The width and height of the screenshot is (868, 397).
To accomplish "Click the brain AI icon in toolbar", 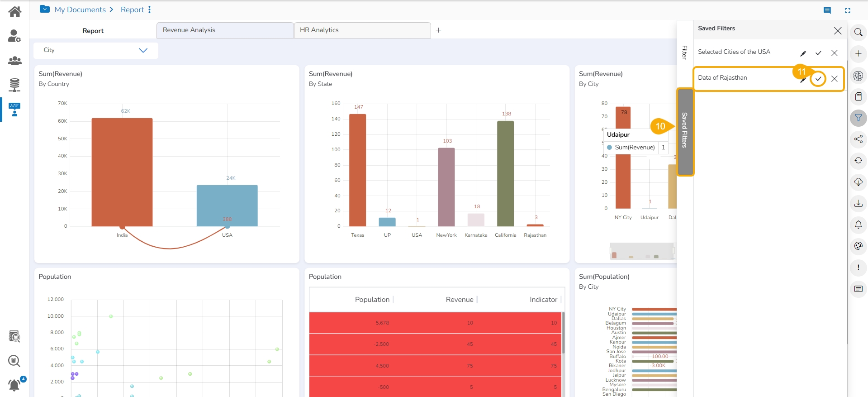I will [x=858, y=76].
